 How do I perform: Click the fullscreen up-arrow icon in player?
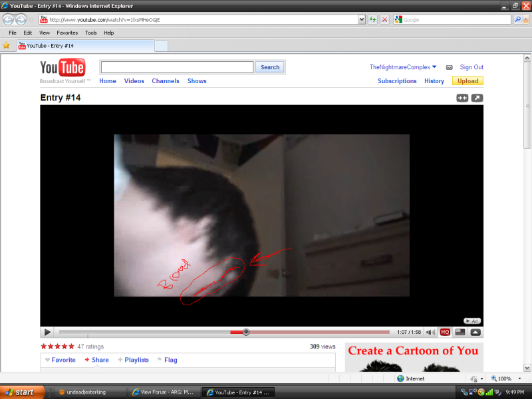click(x=475, y=332)
